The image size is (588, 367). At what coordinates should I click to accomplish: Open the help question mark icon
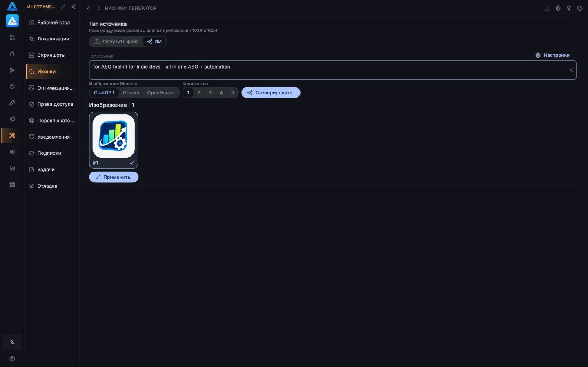point(580,8)
